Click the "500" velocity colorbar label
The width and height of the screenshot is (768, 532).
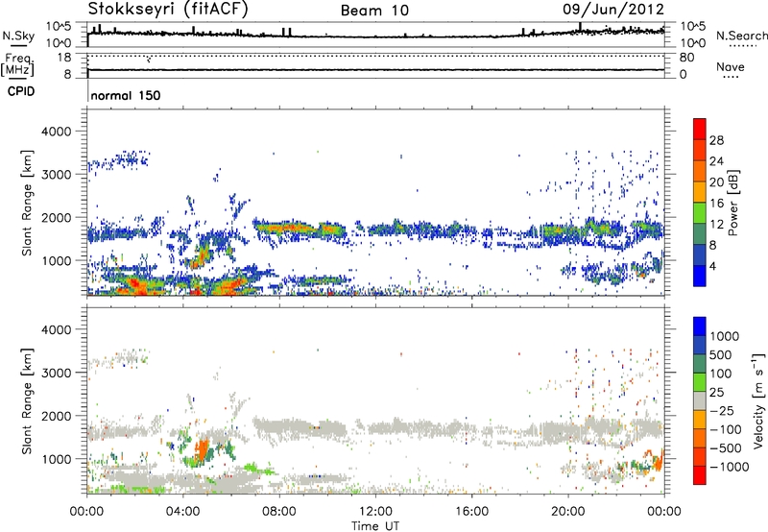coord(720,354)
